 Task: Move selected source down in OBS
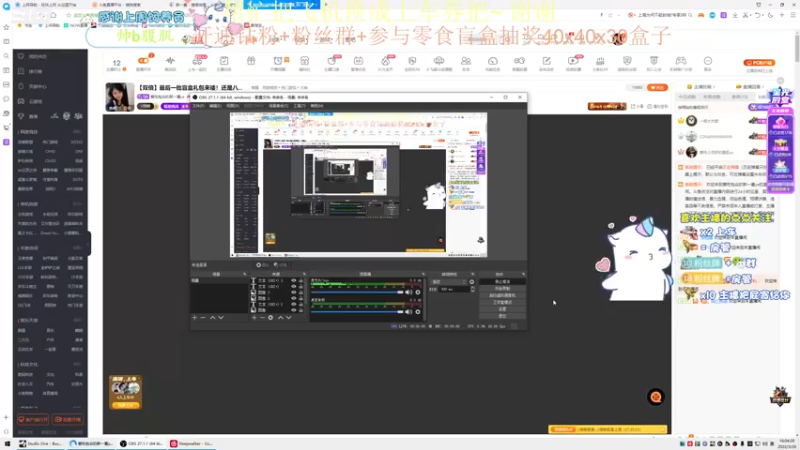point(289,317)
